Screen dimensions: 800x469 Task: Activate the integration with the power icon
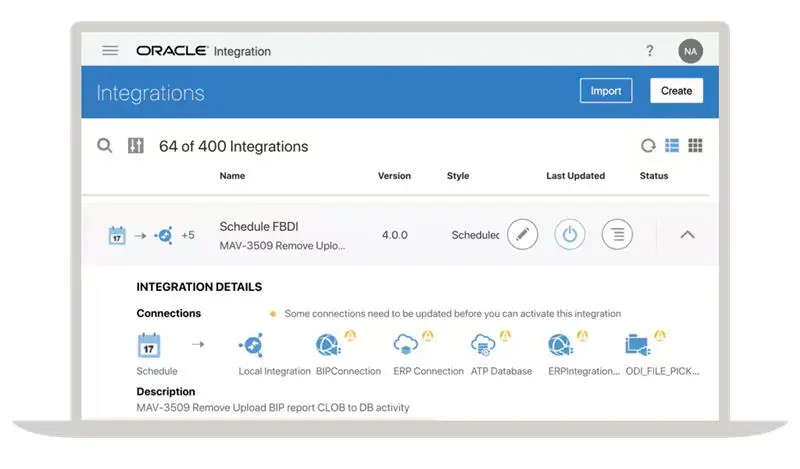click(569, 234)
